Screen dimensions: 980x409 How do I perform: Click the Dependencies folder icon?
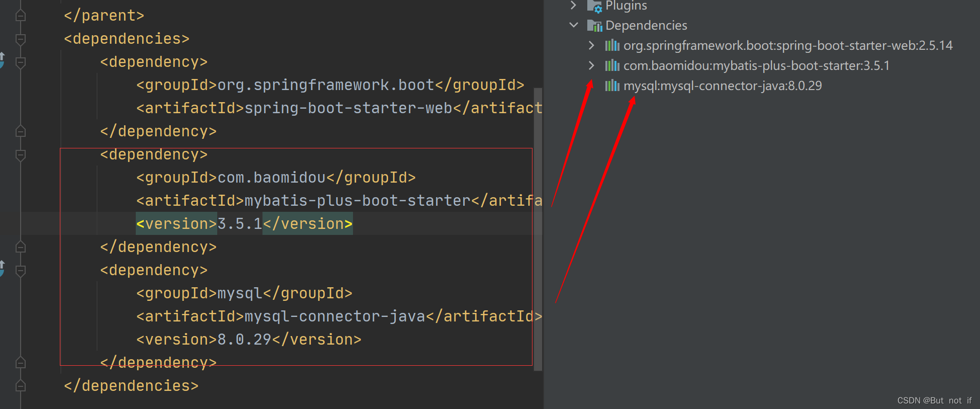594,26
